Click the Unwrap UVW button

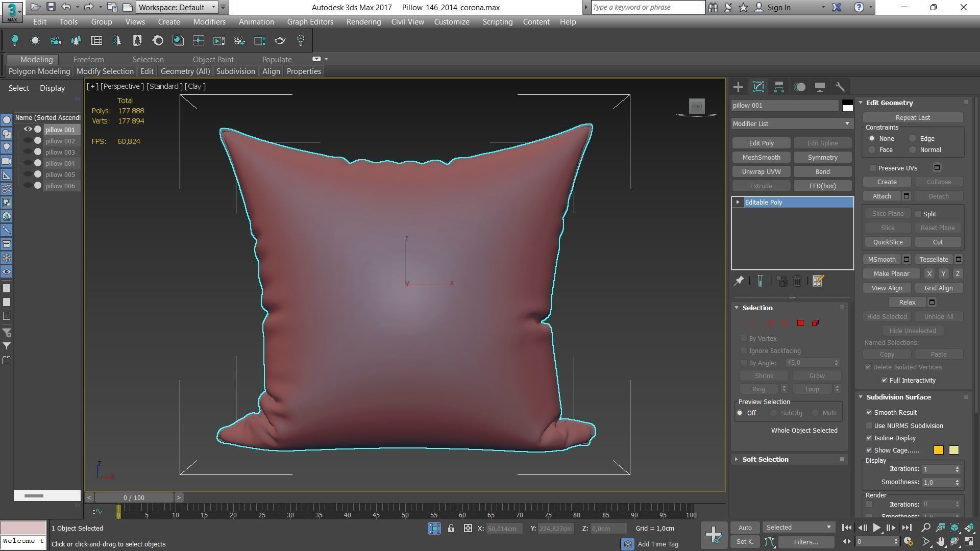761,172
